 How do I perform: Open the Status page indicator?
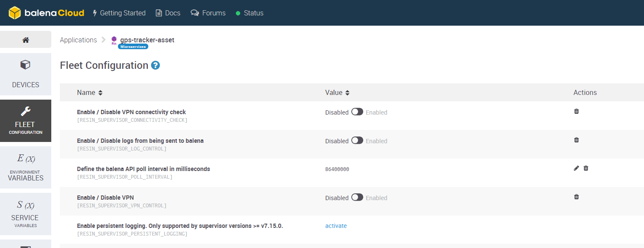click(250, 13)
